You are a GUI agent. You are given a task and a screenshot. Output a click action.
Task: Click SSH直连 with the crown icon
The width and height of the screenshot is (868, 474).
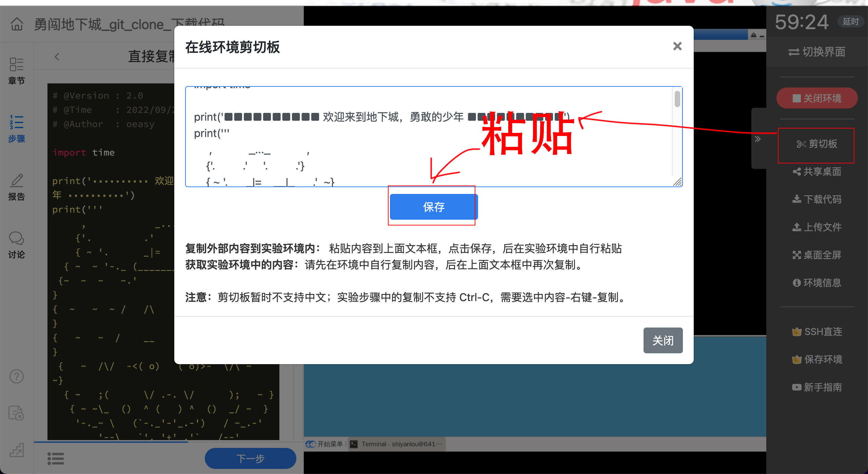pyautogui.click(x=816, y=332)
